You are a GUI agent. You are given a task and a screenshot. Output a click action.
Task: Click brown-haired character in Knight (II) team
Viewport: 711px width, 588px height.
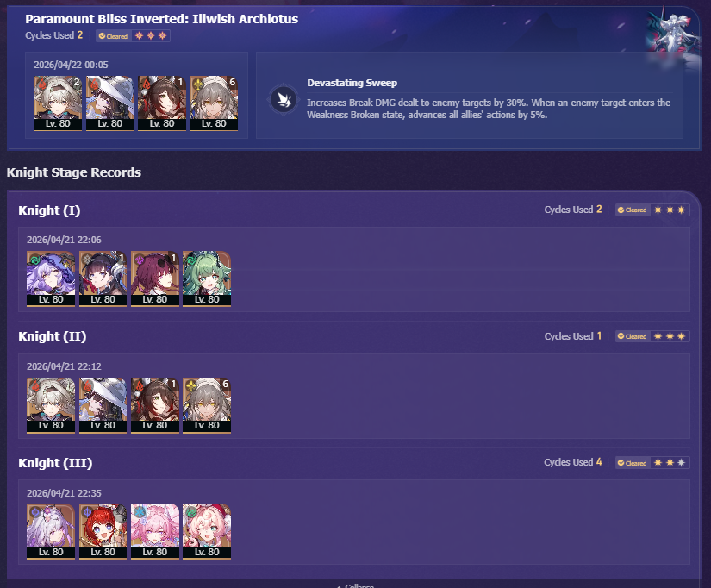point(155,405)
